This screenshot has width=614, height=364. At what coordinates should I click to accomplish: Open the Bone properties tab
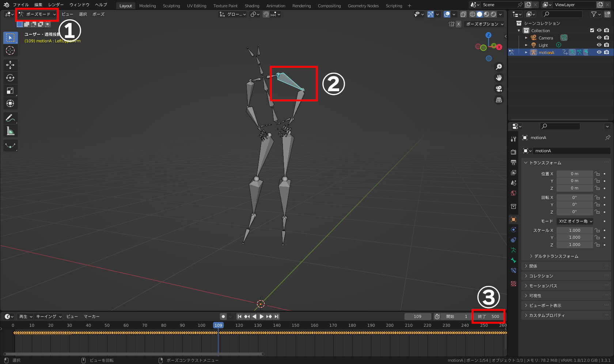[x=513, y=260]
